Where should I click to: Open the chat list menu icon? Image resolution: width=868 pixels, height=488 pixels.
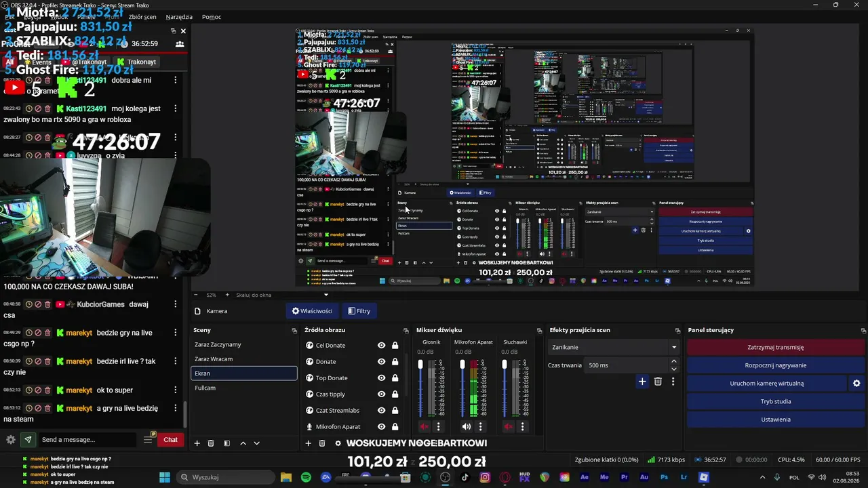point(148,440)
